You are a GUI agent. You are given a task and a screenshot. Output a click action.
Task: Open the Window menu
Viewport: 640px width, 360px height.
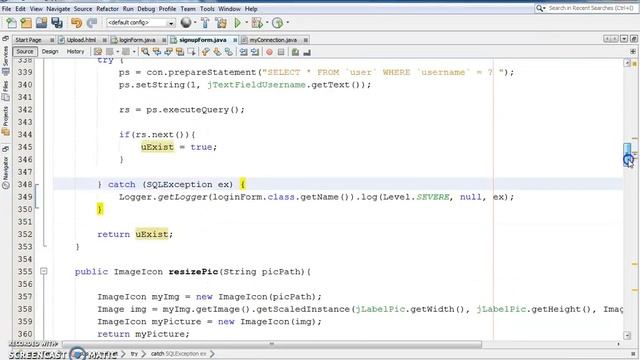click(229, 9)
